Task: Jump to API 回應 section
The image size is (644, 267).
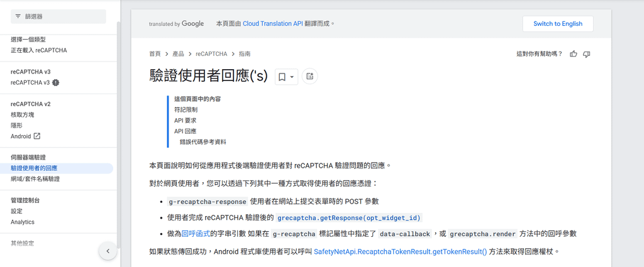Action: coord(186,131)
